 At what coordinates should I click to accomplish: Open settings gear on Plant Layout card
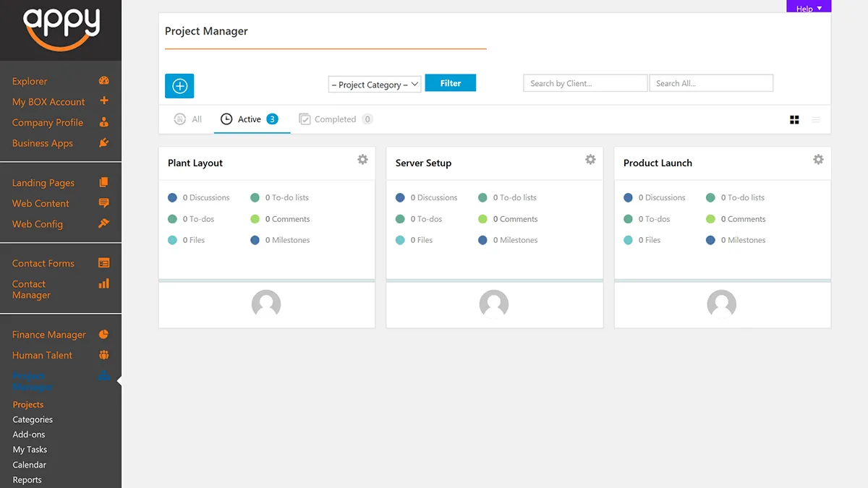click(x=362, y=159)
